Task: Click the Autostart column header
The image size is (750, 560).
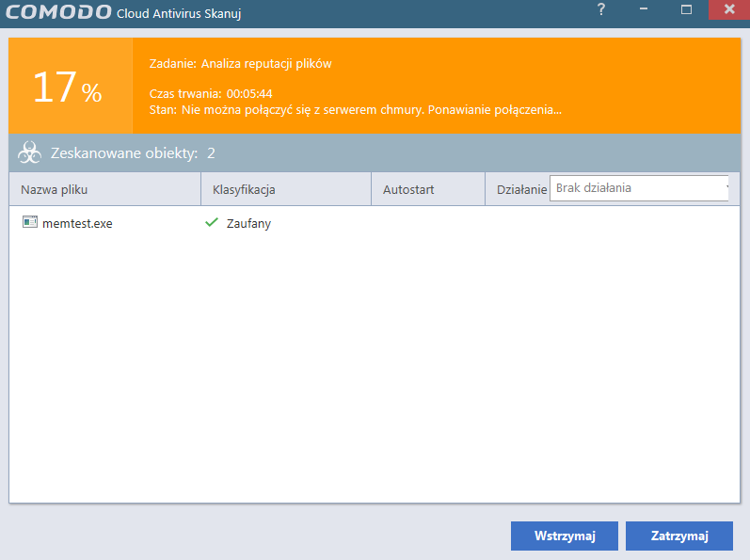Action: click(408, 189)
